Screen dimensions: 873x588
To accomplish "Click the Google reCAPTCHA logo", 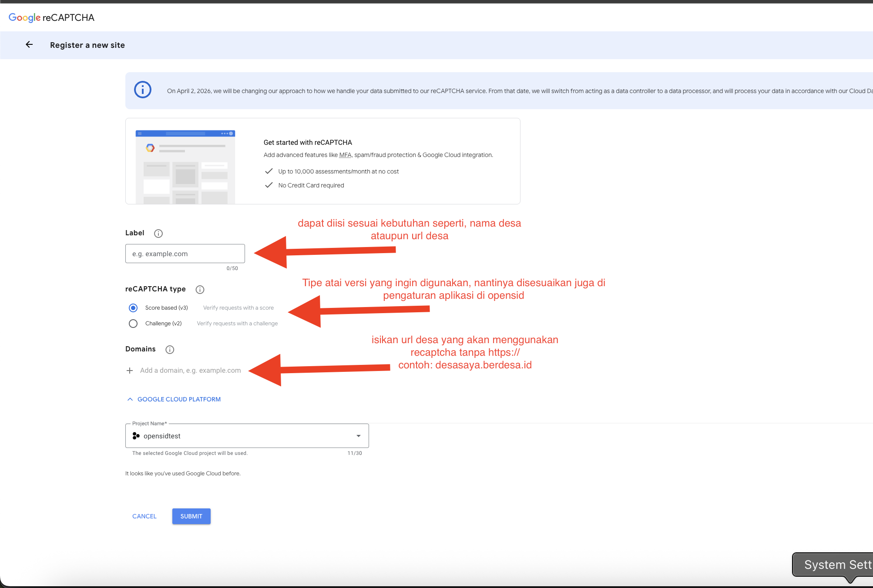I will point(51,17).
